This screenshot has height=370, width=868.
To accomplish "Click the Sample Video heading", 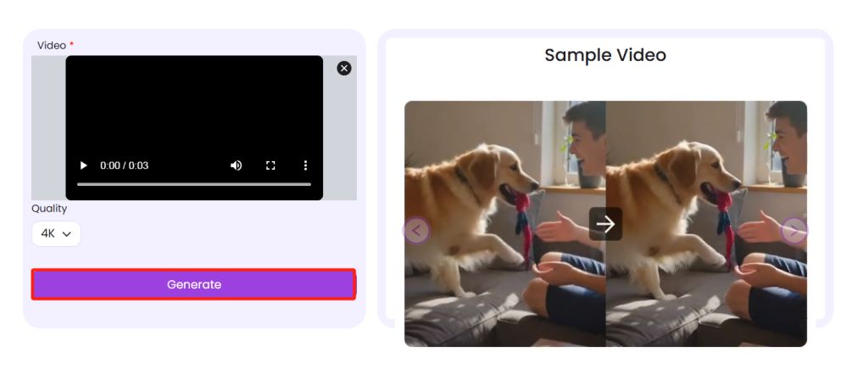I will click(605, 55).
